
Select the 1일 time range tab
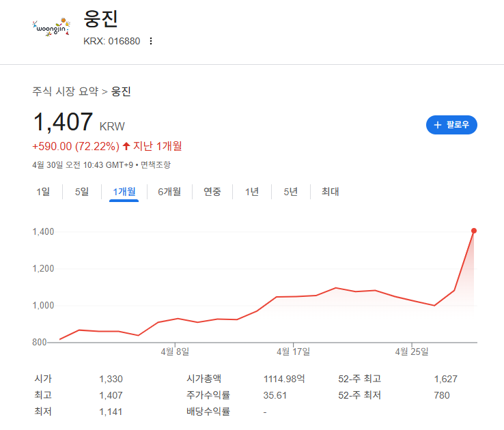[x=43, y=192]
